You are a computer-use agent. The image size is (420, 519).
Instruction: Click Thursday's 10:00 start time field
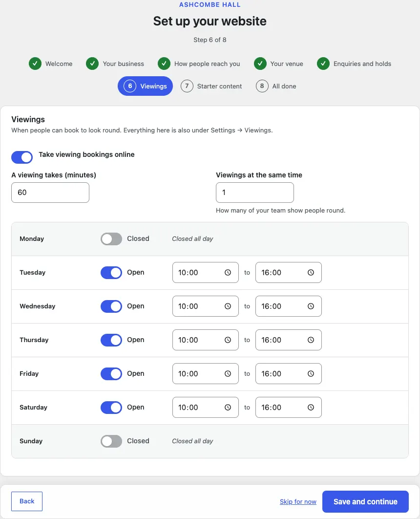click(x=206, y=340)
